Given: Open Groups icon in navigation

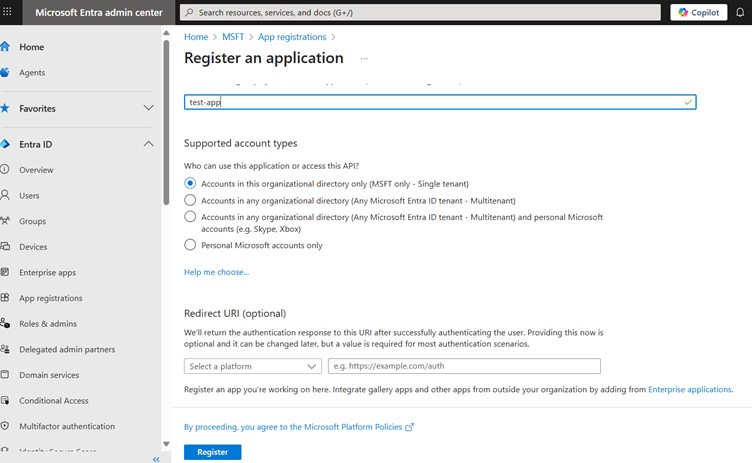Looking at the screenshot, I should pyautogui.click(x=5, y=221).
